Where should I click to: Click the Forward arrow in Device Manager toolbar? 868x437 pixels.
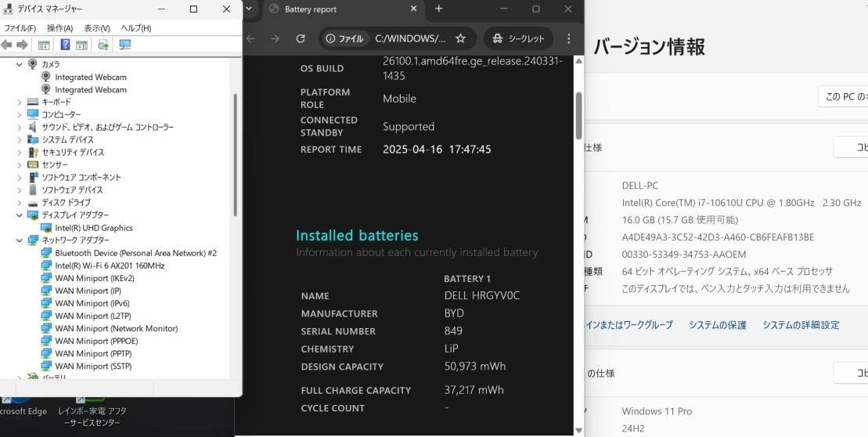click(x=22, y=45)
